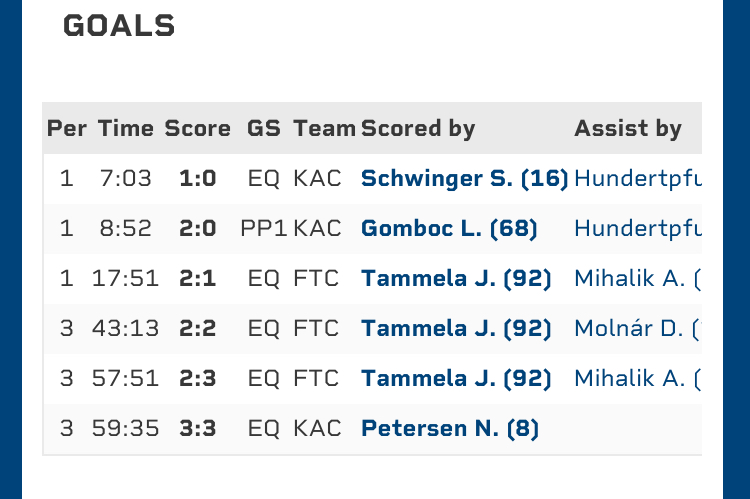Open Petersen N. (8) player profile
The height and width of the screenshot is (499, 750).
(x=449, y=429)
